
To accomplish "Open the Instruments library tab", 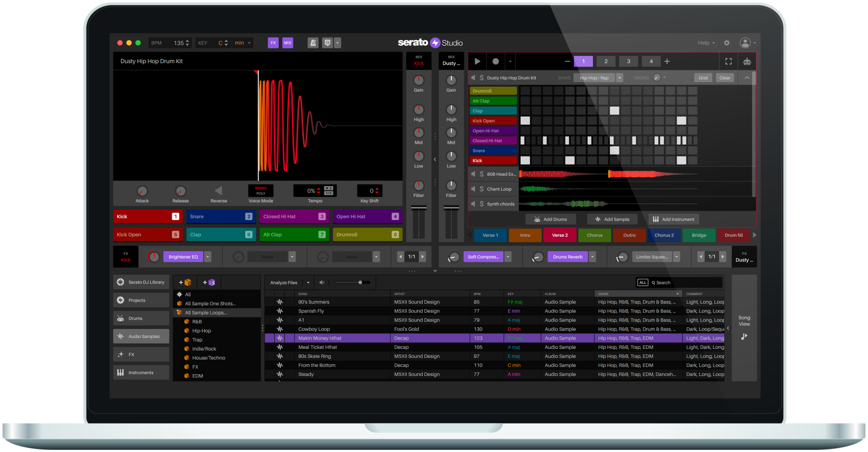I will [141, 372].
